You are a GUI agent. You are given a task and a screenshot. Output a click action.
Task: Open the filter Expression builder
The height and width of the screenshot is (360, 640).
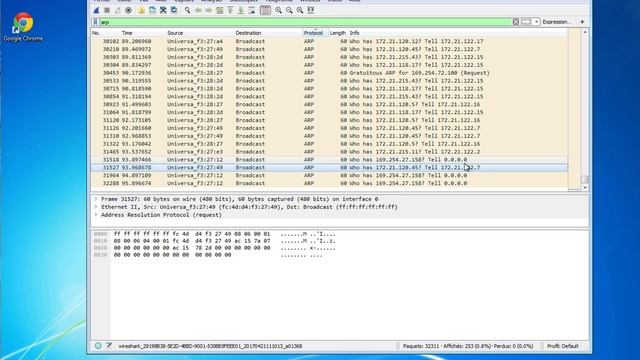[x=556, y=22]
